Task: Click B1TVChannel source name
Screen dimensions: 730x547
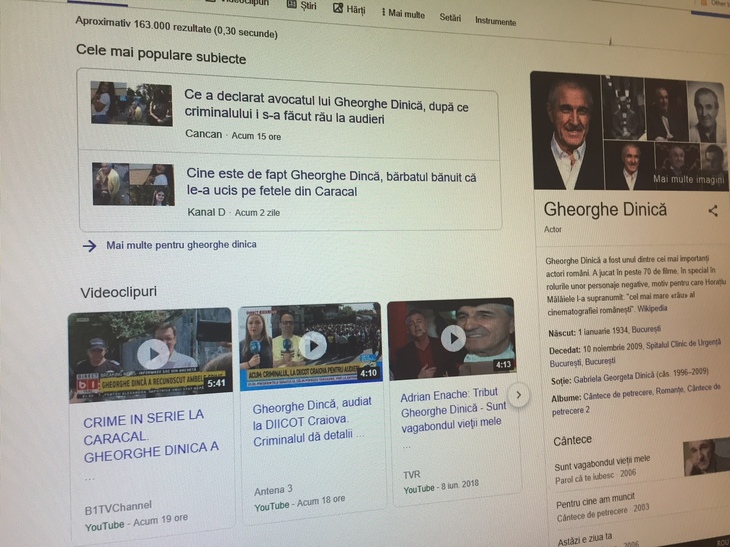Action: [x=118, y=507]
